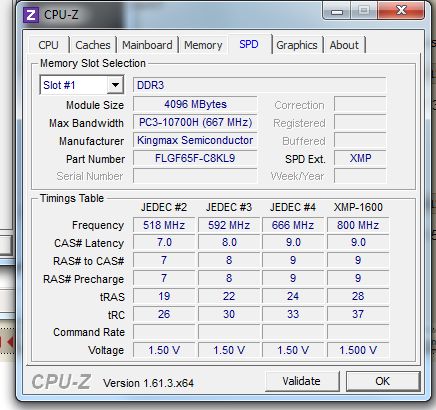Click the tRAS value 28
This screenshot has width=436, height=410.
click(x=358, y=296)
